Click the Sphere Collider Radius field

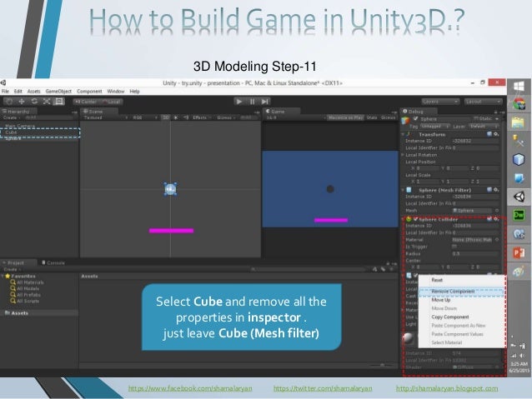pos(475,253)
